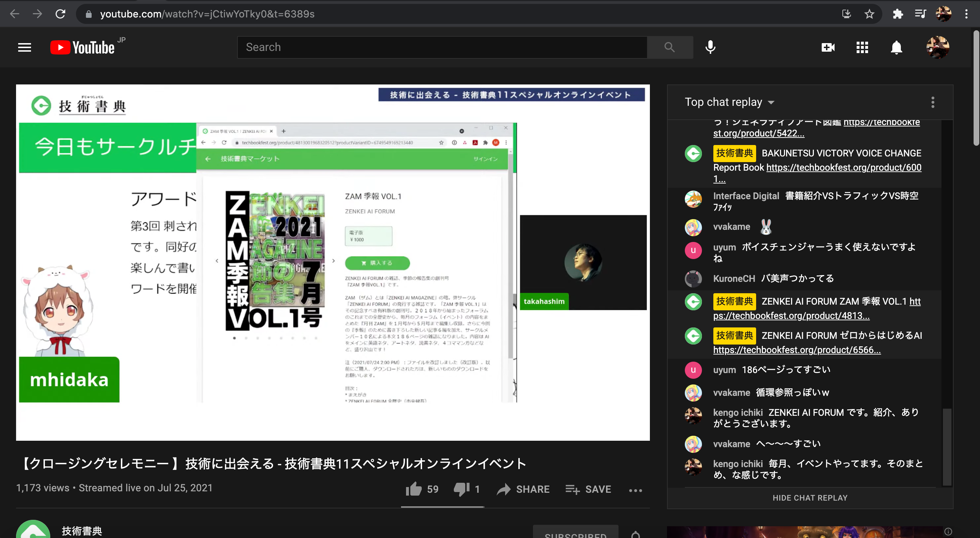Click the KuroneCH chat author name
Viewport: 980px width, 538px height.
pos(734,279)
